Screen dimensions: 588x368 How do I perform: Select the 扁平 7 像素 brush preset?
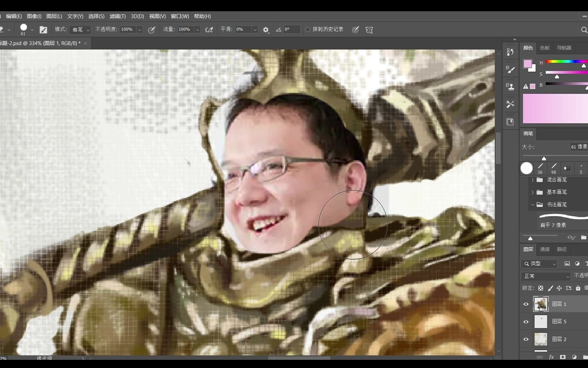(x=563, y=220)
